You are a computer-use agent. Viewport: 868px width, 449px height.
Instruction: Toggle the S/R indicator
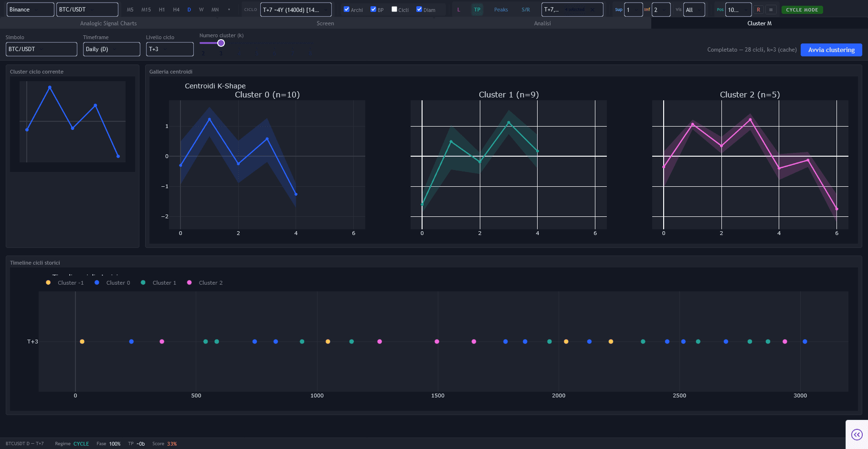526,10
